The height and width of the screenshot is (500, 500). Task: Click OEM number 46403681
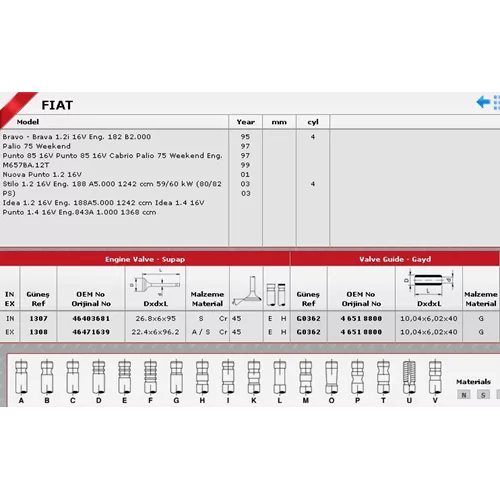click(x=91, y=318)
